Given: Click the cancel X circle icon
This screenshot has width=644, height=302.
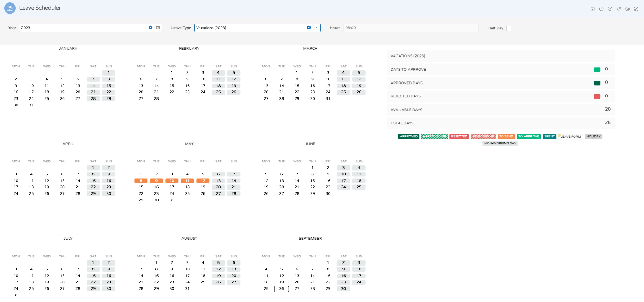Looking at the screenshot, I should coord(610,9).
